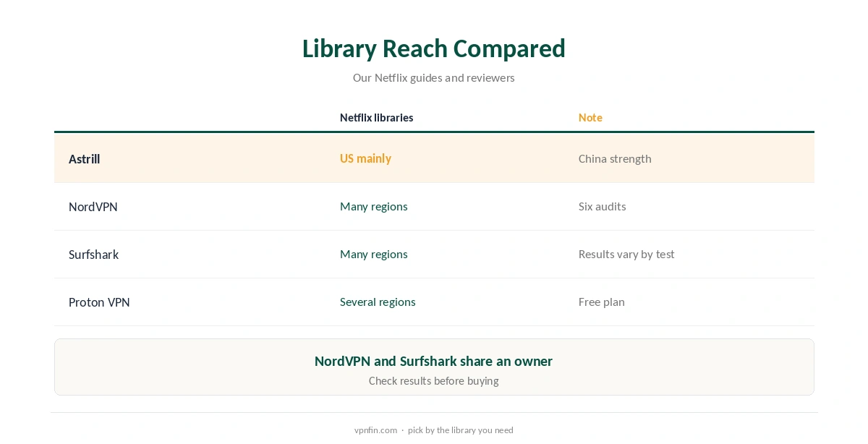
Task: Click "Many regions" in the Surfshark row
Action: pos(374,254)
